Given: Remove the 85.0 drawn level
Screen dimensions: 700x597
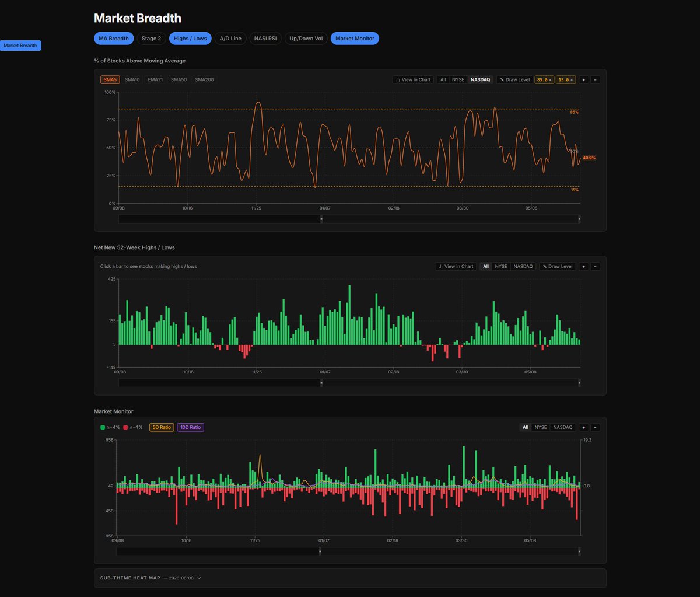Looking at the screenshot, I should pos(549,79).
